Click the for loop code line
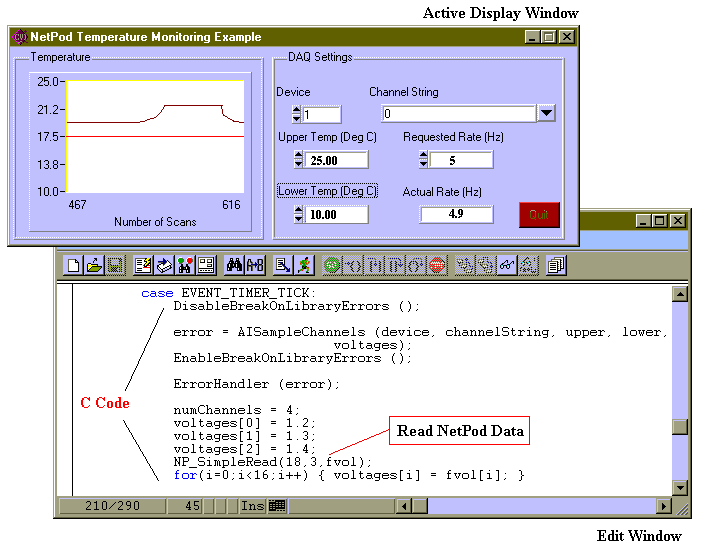The width and height of the screenshot is (718, 554). pyautogui.click(x=349, y=475)
